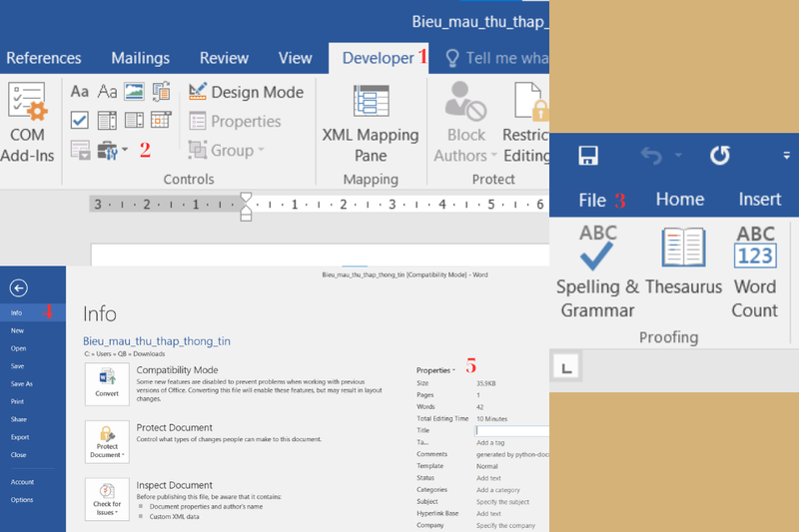Click Specify the subject field
Image resolution: width=799 pixels, height=532 pixels.
(502, 502)
